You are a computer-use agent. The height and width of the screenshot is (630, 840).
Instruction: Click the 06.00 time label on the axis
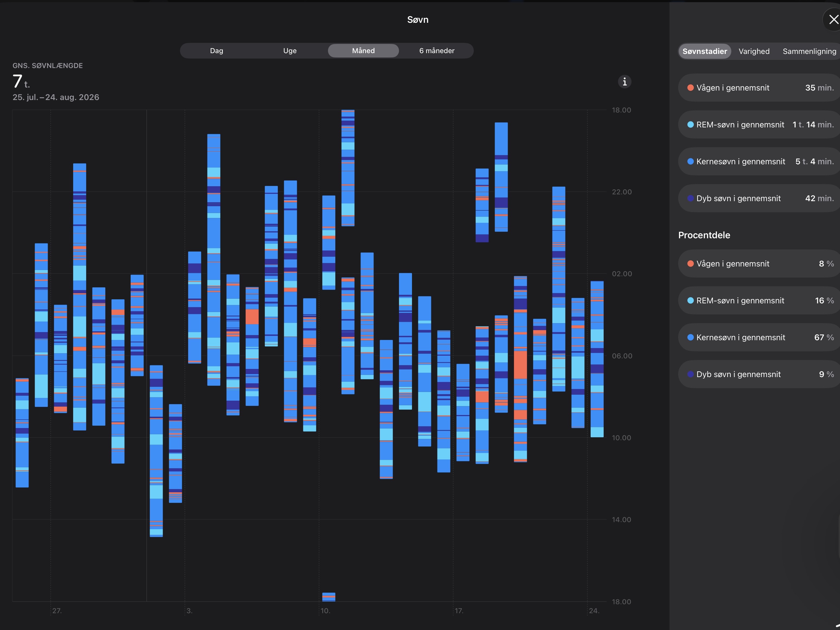pyautogui.click(x=622, y=356)
